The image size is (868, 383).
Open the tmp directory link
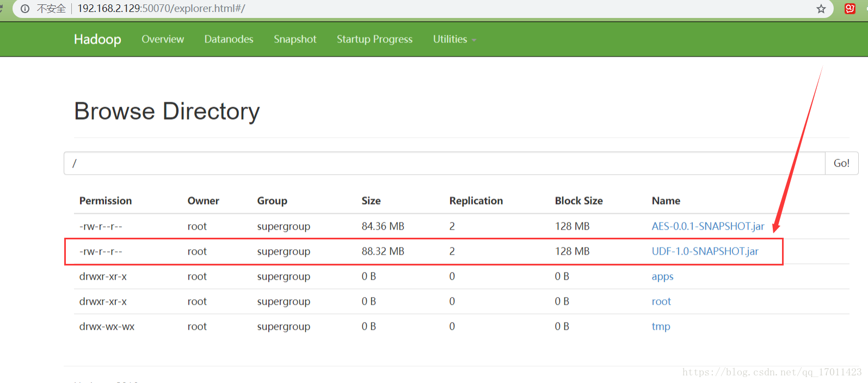click(661, 326)
